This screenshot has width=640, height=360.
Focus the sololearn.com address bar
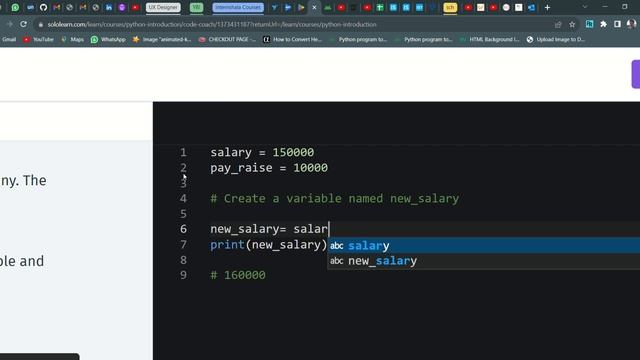212,24
